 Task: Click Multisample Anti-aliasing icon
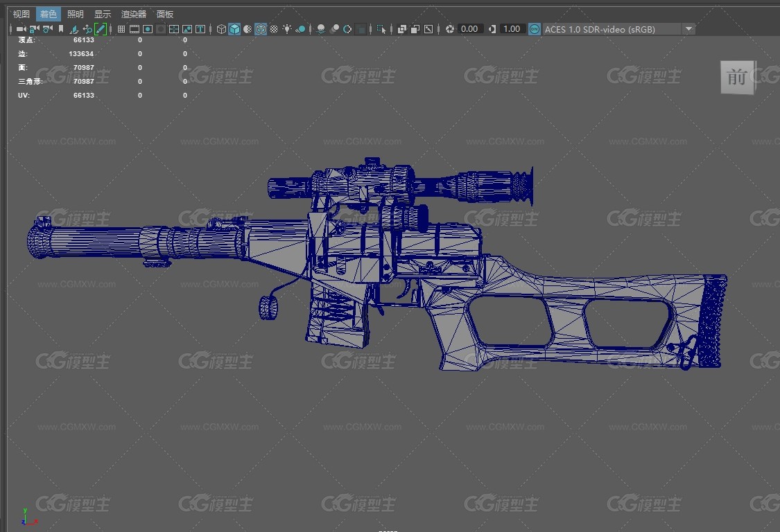click(348, 29)
